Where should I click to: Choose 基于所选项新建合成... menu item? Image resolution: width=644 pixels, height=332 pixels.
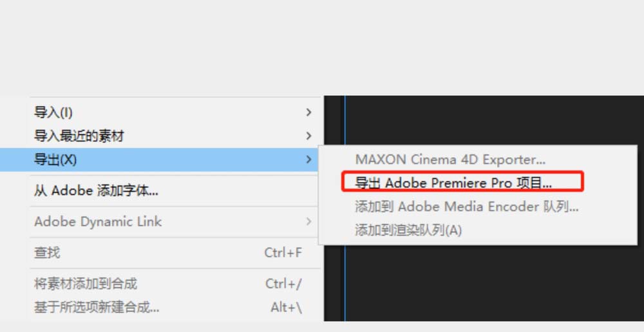pos(97,307)
